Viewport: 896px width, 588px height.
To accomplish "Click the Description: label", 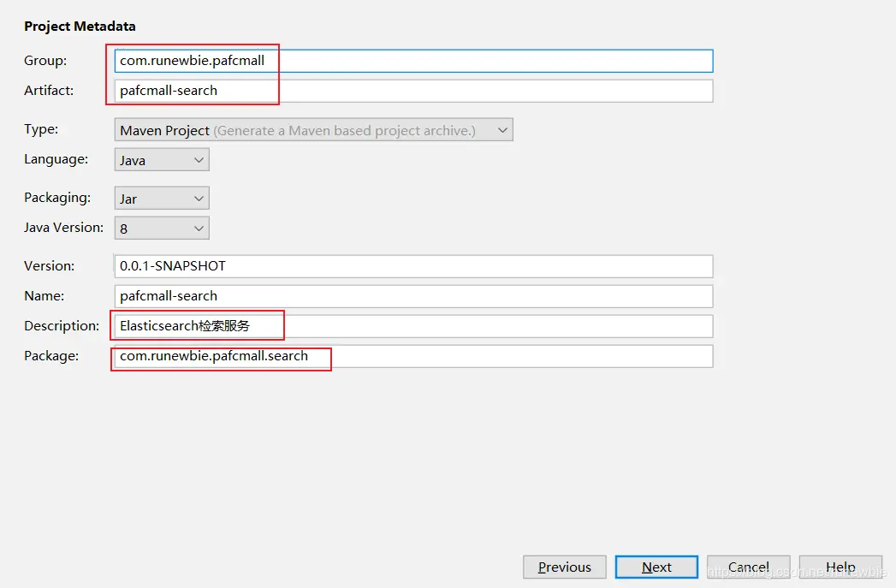I will coord(62,326).
